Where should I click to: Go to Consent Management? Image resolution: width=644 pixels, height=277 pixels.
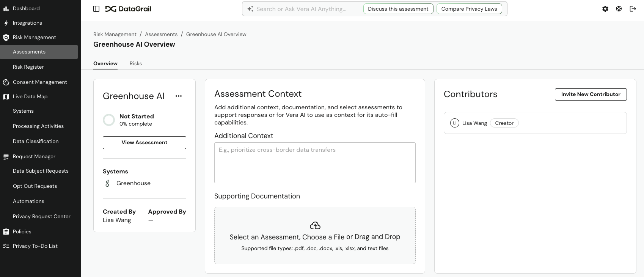click(40, 82)
